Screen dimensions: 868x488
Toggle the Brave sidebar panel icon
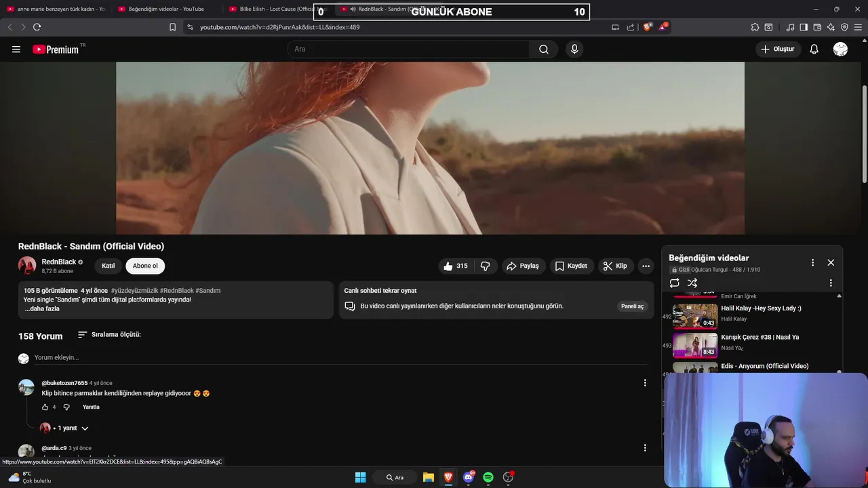point(804,27)
